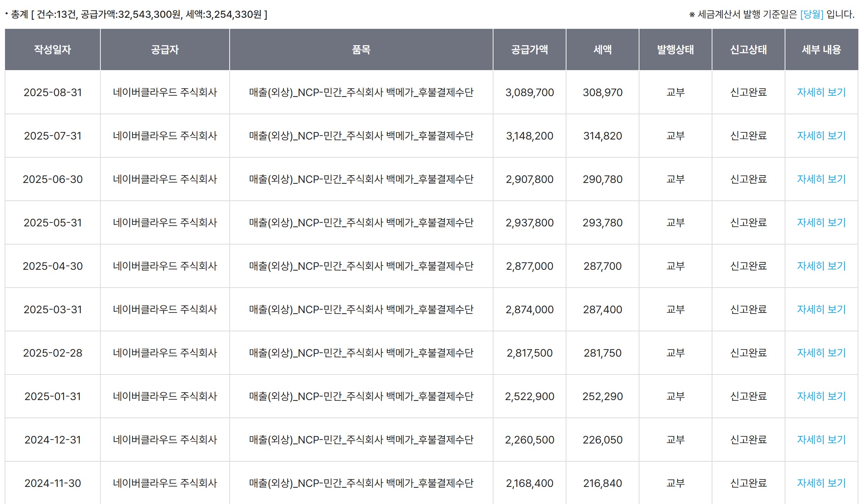
Task: Click 자세히 보기 for the 2025-01-31 entry
Action: click(821, 396)
